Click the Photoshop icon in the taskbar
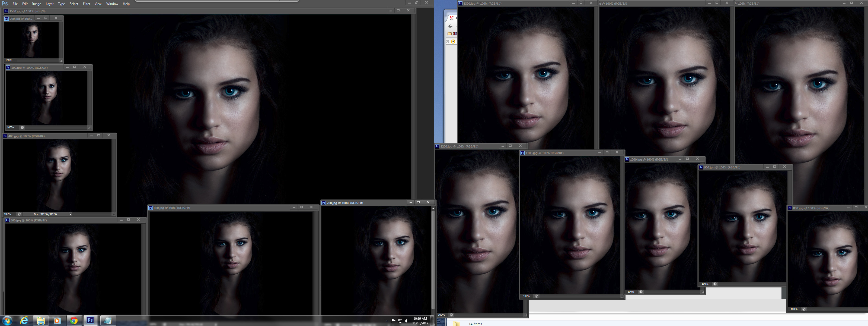 (90, 320)
